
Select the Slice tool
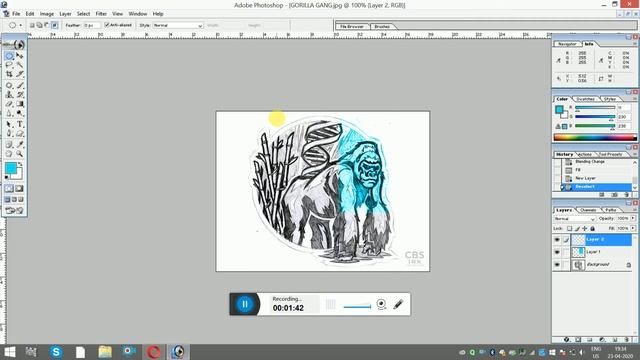click(x=20, y=74)
